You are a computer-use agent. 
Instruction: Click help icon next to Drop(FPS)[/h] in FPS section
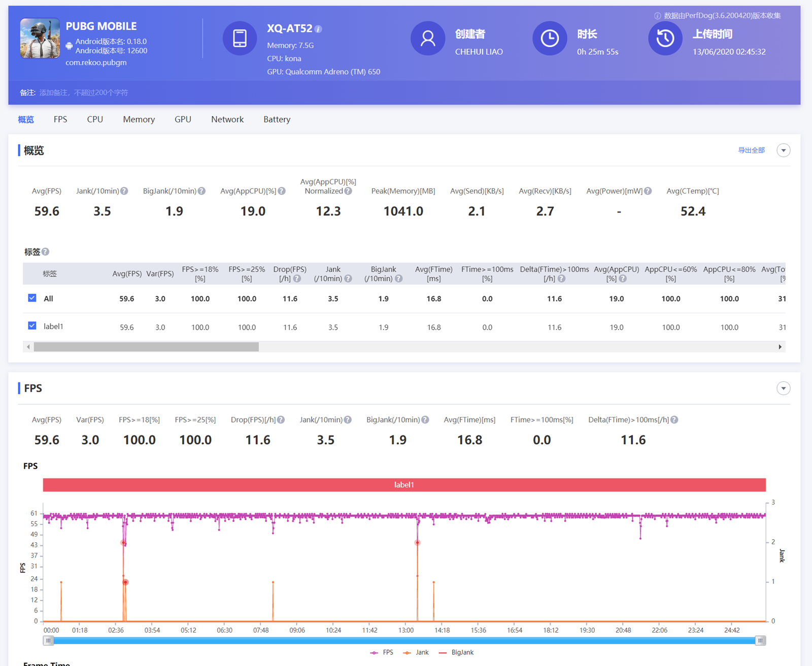click(281, 420)
